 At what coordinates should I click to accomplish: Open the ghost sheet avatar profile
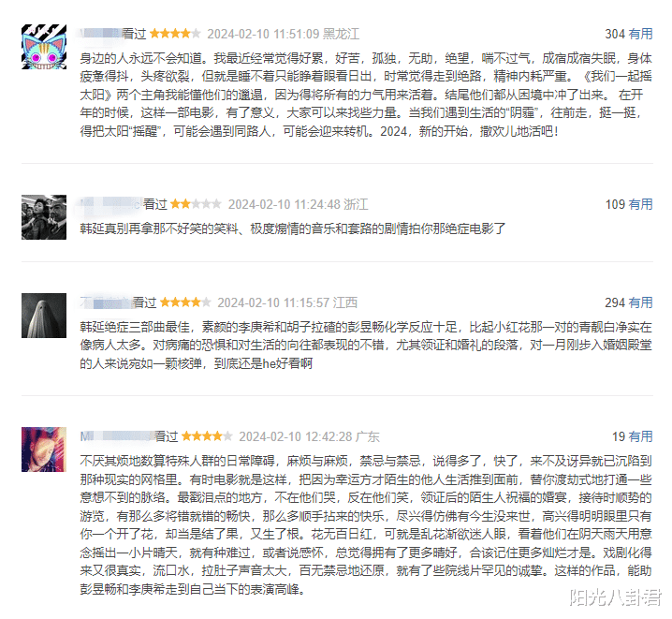pyautogui.click(x=44, y=316)
